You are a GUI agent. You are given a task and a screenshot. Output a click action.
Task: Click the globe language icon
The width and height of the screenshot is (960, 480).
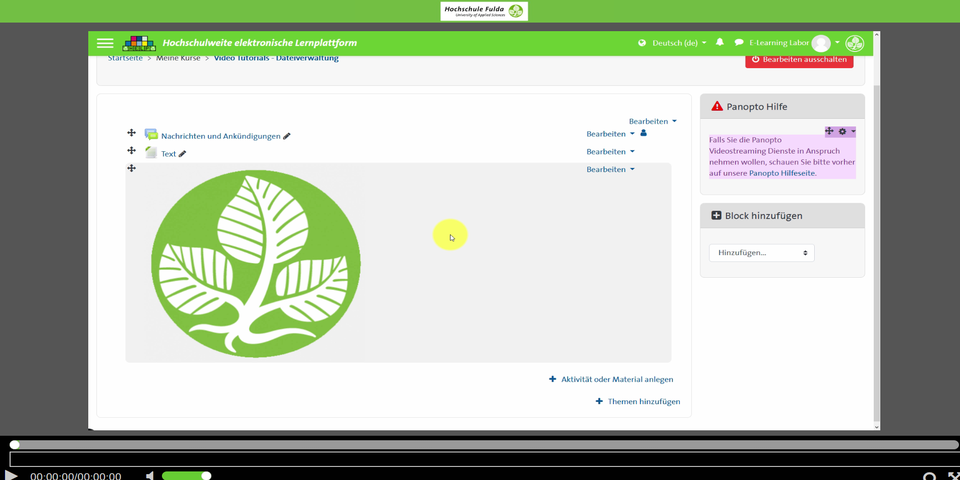coord(642,43)
